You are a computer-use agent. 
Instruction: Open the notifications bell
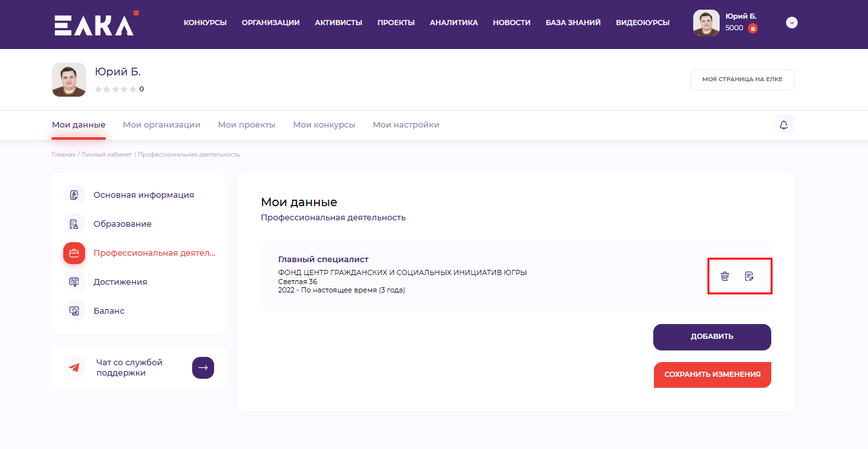pos(784,125)
